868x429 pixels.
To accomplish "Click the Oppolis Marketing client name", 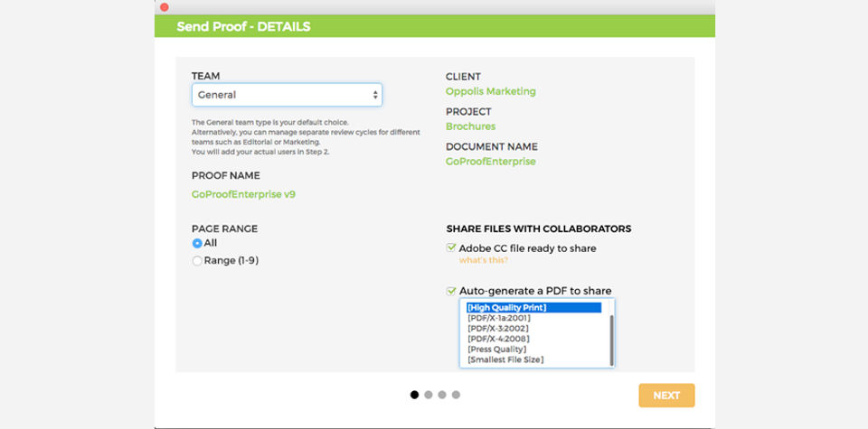I will pos(490,91).
